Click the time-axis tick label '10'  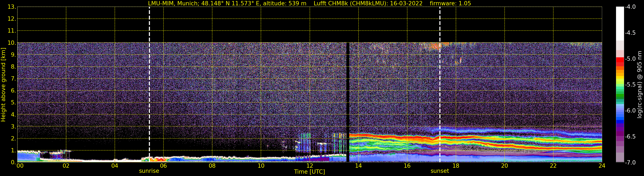[261, 166]
